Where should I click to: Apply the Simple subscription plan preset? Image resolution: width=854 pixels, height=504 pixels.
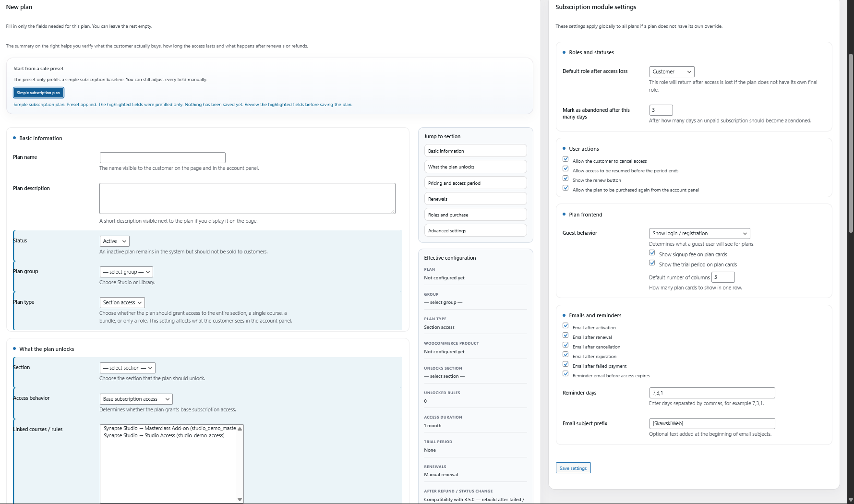pyautogui.click(x=38, y=93)
